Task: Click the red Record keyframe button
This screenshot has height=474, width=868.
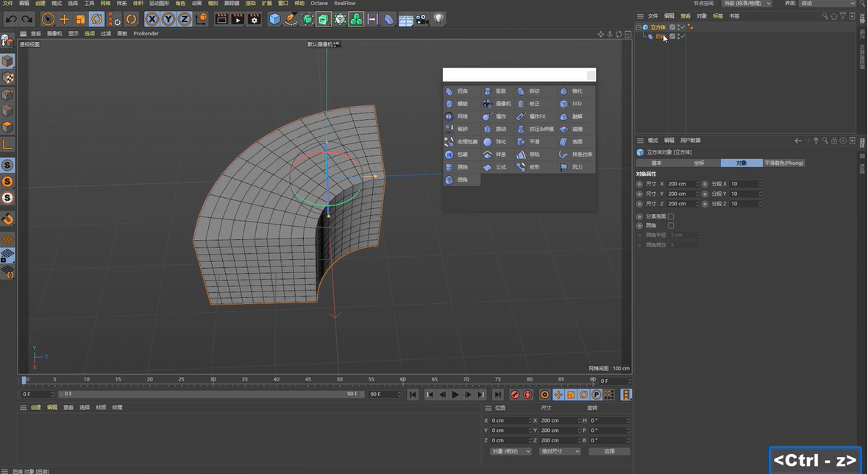Action: coord(515,395)
